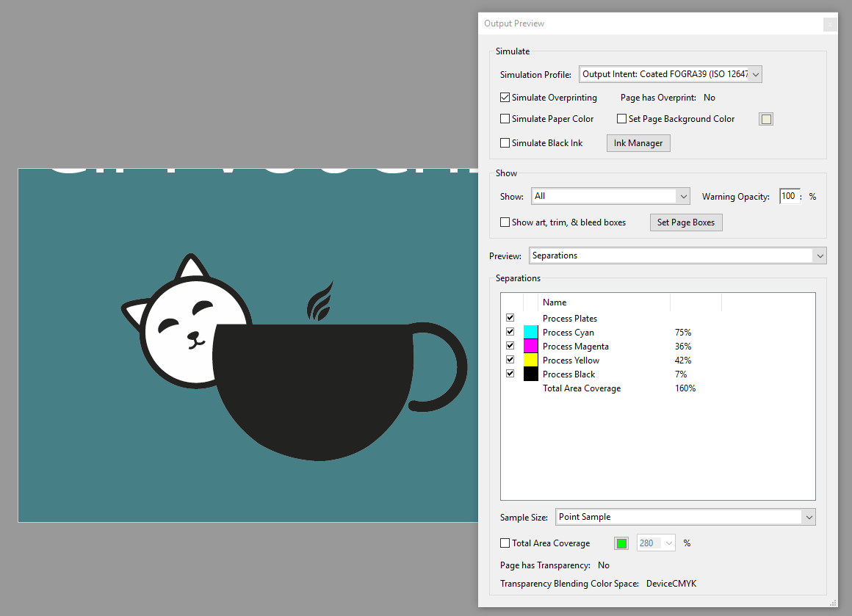Click the magenta swatch beside Process Magenta

pyautogui.click(x=531, y=346)
